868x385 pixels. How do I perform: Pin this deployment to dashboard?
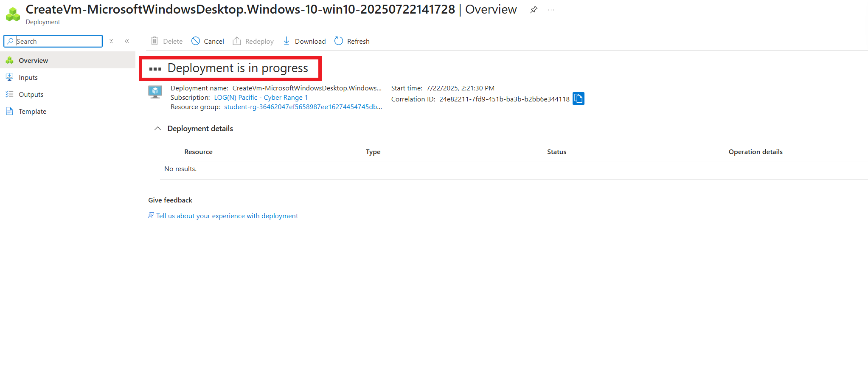coord(534,10)
